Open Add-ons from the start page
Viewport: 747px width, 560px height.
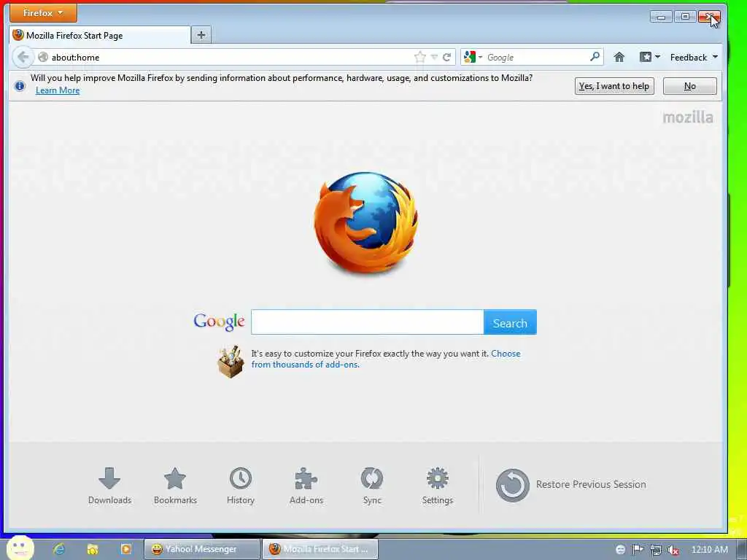coord(306,486)
